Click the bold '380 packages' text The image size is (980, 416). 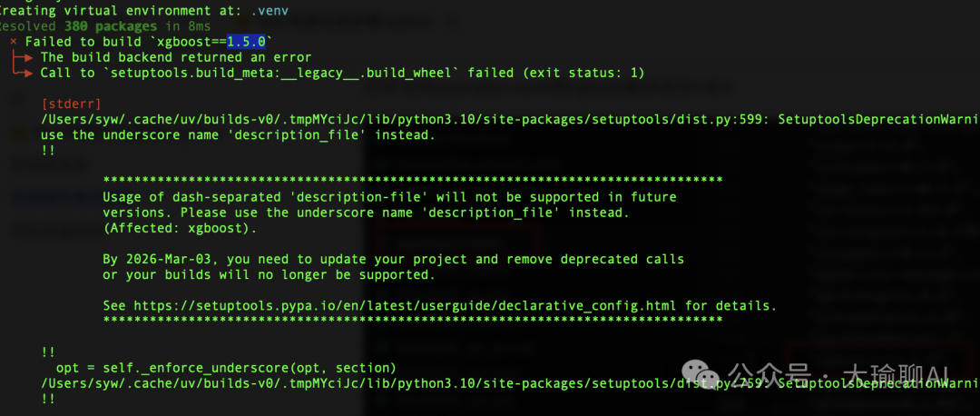111,26
